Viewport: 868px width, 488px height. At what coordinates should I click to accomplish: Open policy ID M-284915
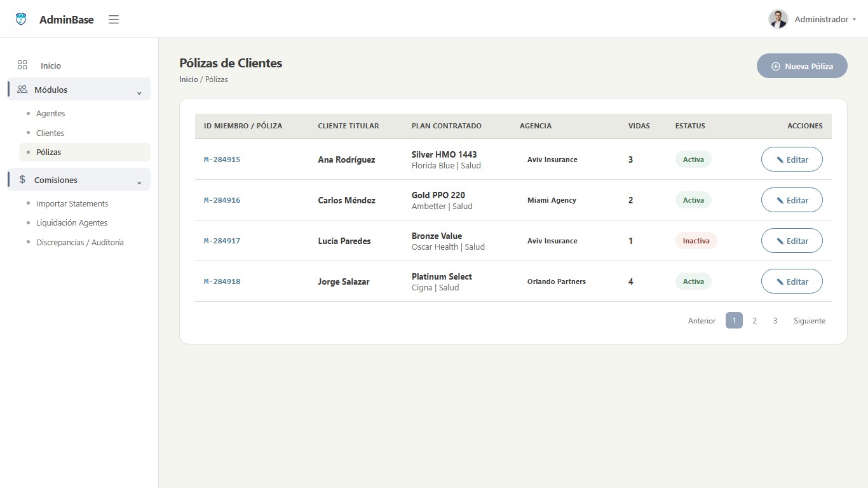click(222, 159)
